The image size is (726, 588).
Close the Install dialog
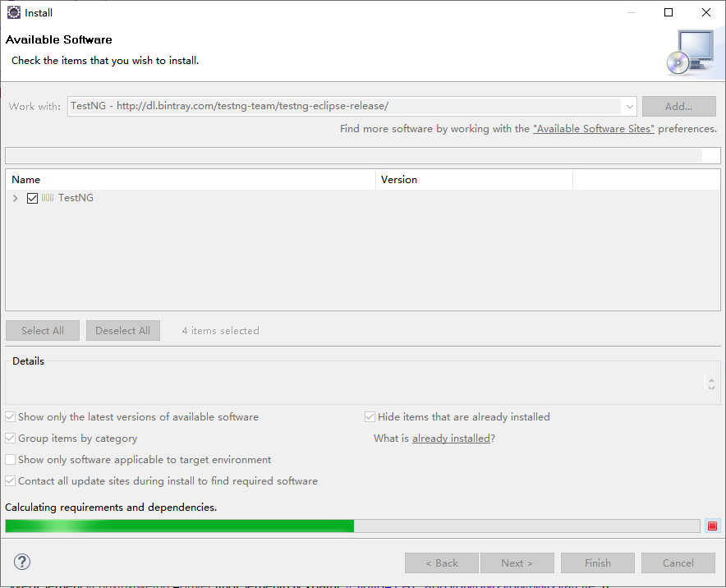point(706,12)
